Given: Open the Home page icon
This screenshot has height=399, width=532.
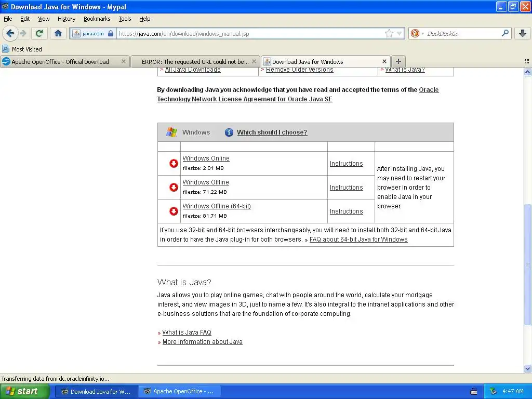Looking at the screenshot, I should click(x=58, y=33).
